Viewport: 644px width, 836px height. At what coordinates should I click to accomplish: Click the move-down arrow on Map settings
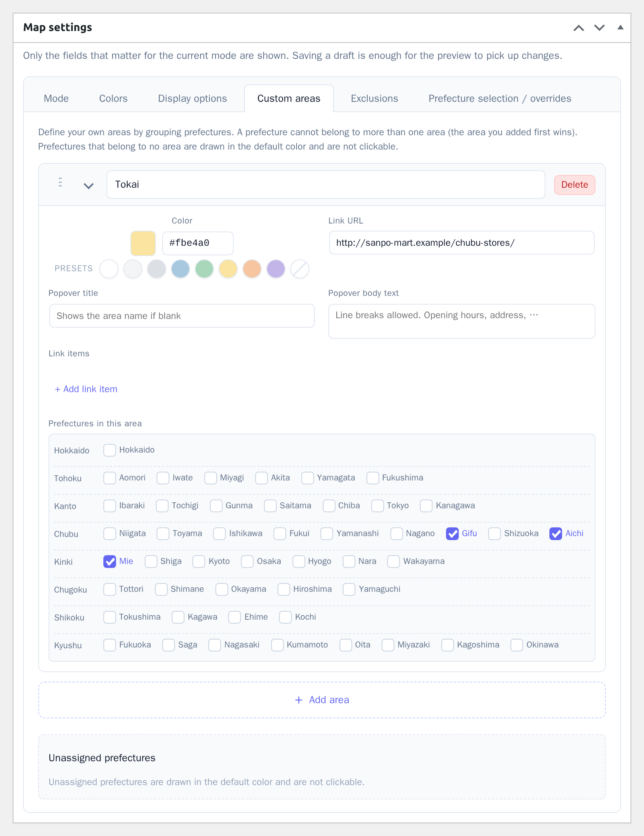tap(599, 27)
